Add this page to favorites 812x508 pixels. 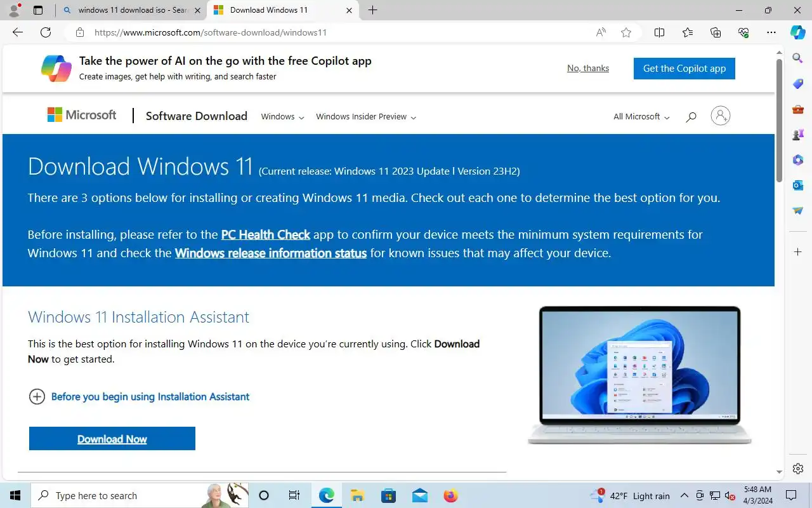(x=626, y=32)
